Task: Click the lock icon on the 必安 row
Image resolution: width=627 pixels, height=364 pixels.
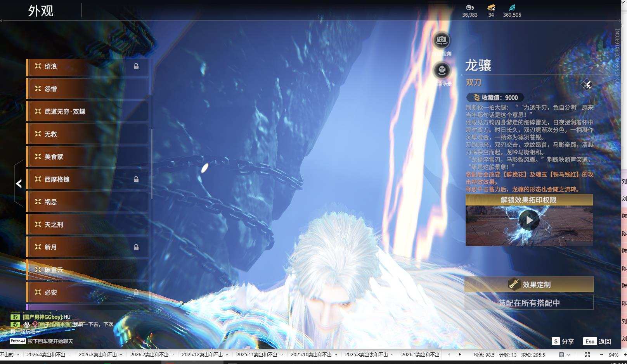Action: coord(136,292)
